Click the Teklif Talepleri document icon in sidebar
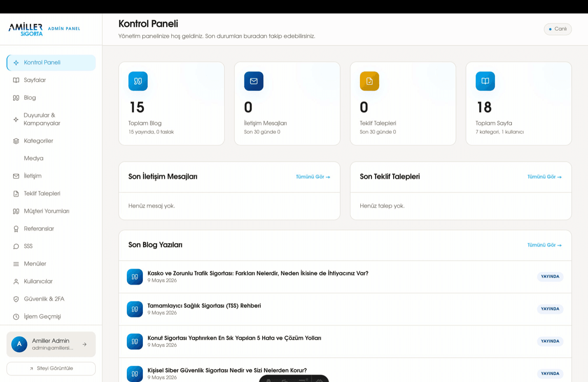Image resolution: width=588 pixels, height=382 pixels. tap(16, 194)
